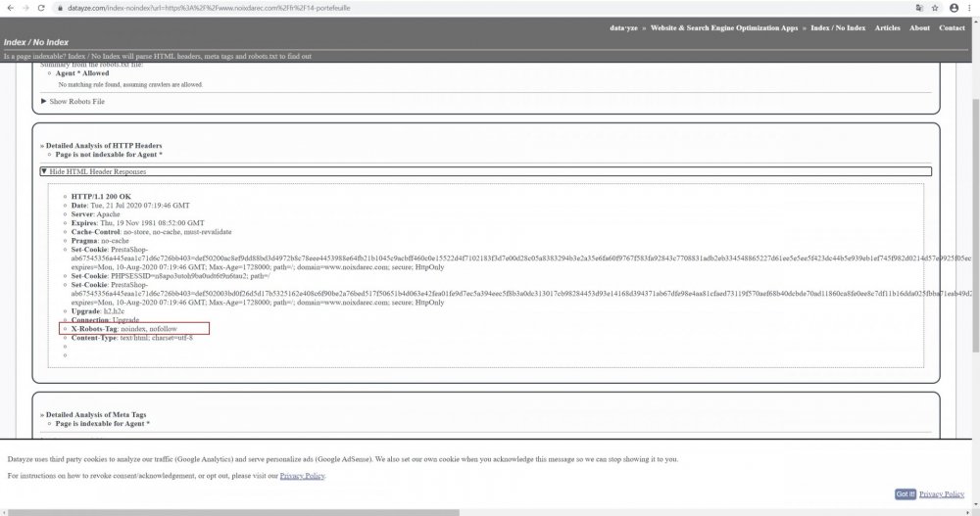
Task: Click the Content-Type header line
Action: click(x=132, y=338)
